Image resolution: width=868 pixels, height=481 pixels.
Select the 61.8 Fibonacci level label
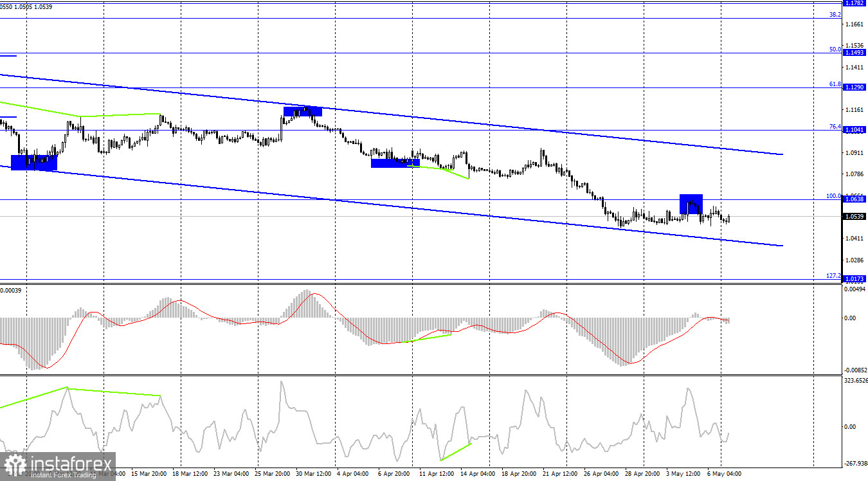(x=835, y=84)
